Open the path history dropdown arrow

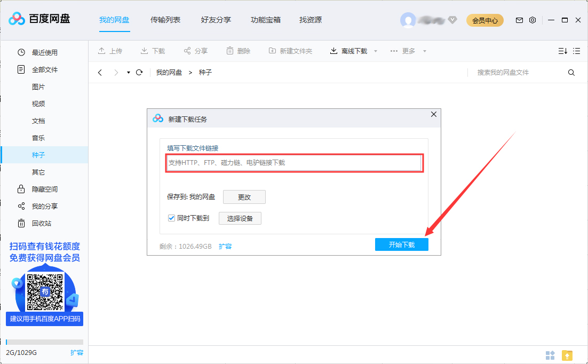tap(128, 72)
